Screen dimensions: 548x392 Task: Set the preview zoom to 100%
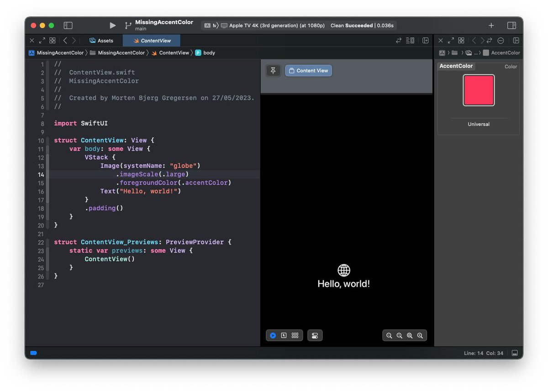click(x=400, y=335)
